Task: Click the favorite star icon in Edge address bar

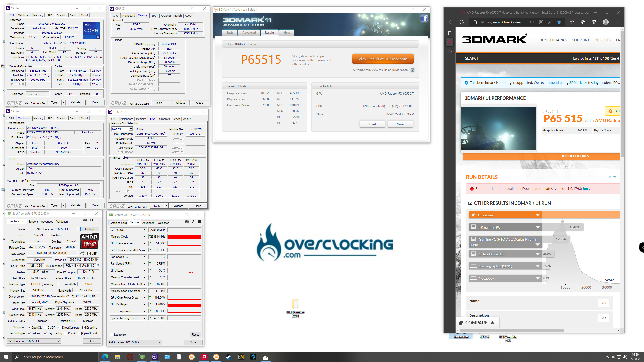Action: coord(559,22)
